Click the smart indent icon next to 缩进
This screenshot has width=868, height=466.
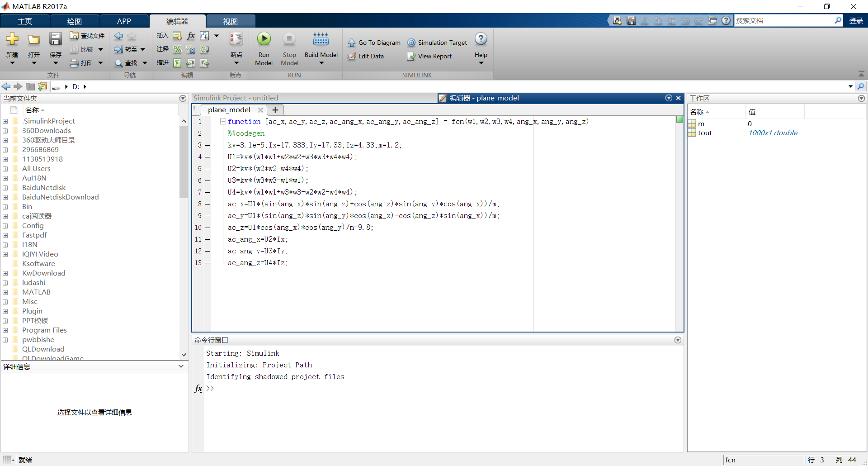click(177, 63)
